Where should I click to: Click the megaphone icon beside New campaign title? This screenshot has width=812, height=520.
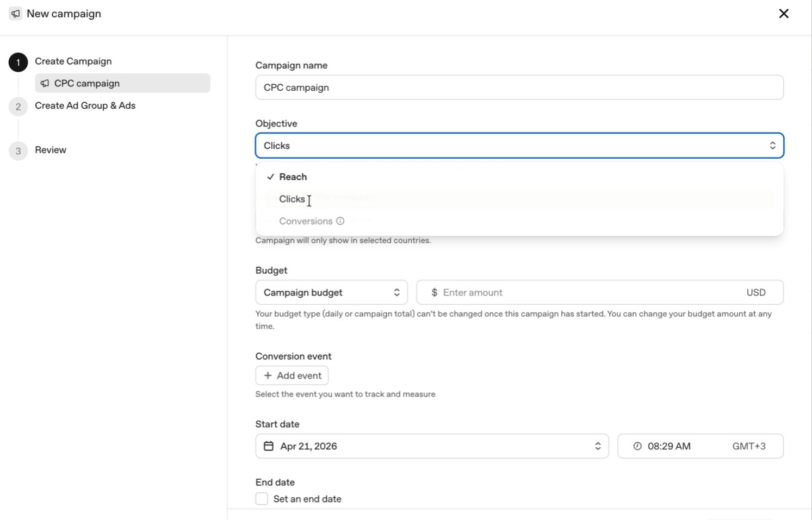[x=16, y=13]
